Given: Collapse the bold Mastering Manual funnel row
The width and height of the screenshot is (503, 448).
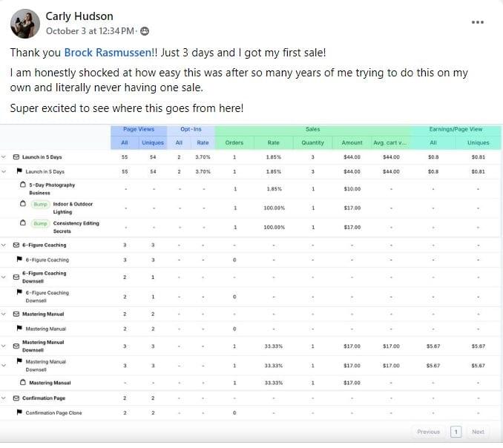Looking at the screenshot, I should click(4, 314).
